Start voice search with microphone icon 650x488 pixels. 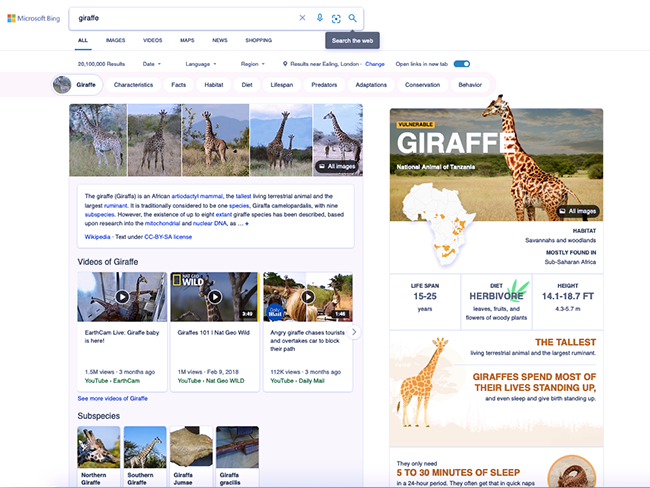[x=320, y=18]
